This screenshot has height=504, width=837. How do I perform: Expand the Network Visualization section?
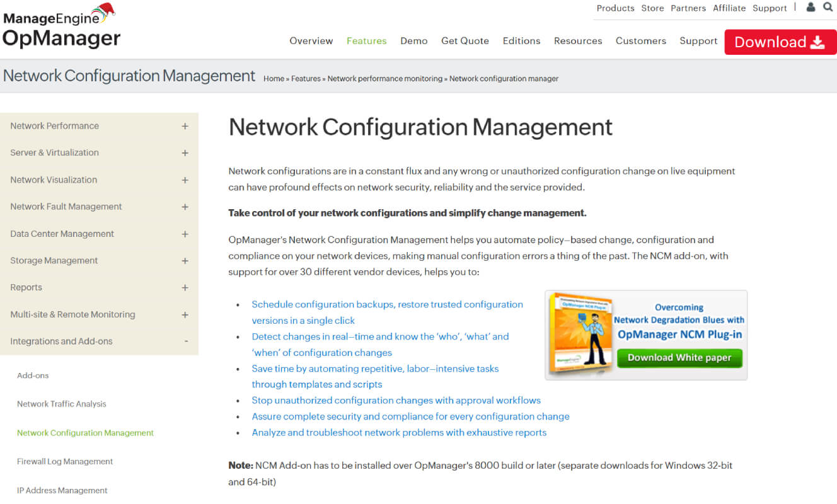pos(99,180)
